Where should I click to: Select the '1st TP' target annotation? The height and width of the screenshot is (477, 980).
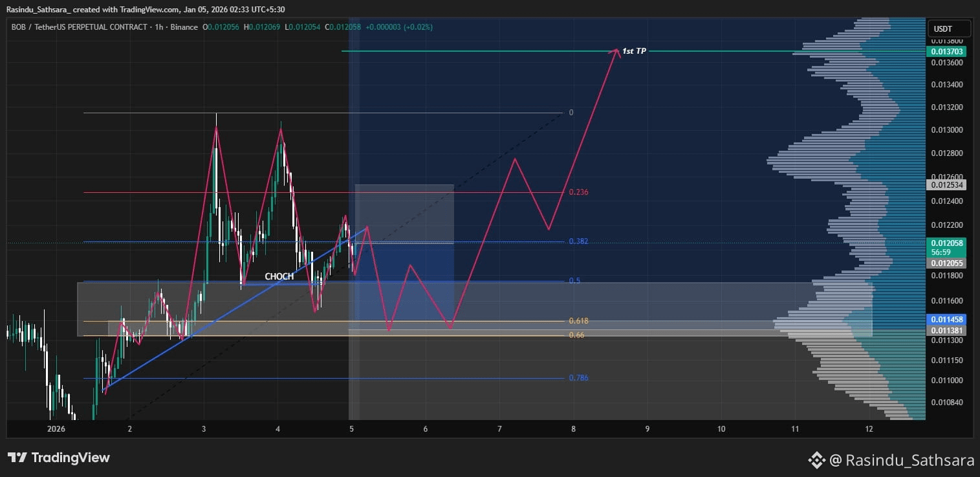[x=634, y=50]
